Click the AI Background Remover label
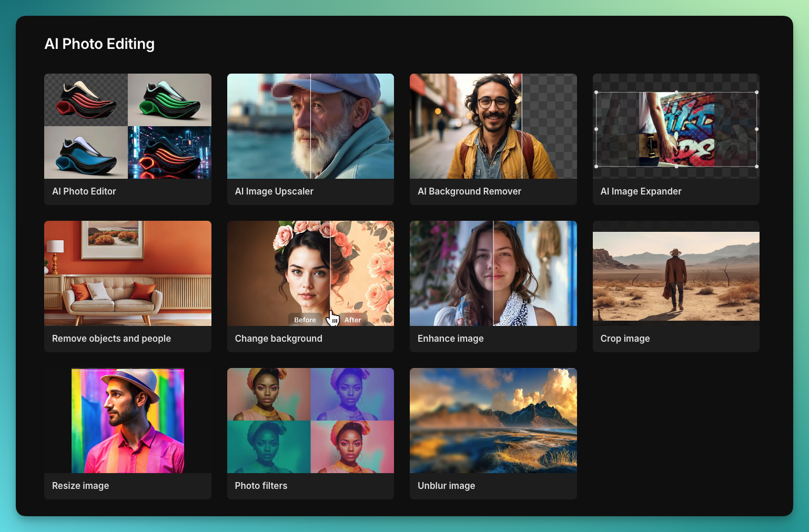Image resolution: width=809 pixels, height=532 pixels. pyautogui.click(x=469, y=191)
